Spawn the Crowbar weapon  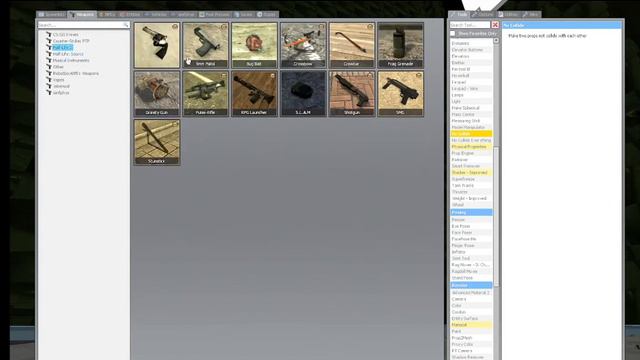[352, 45]
